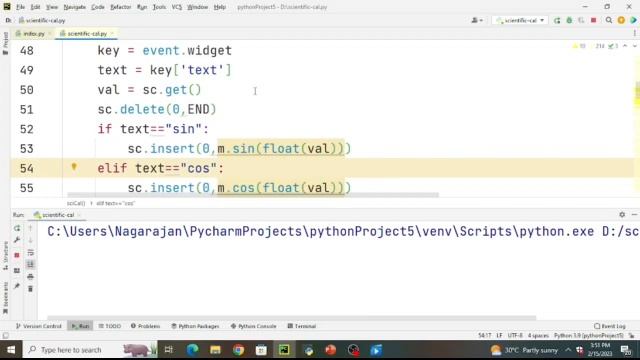Click LF line separator in status bar

[x=499, y=336]
